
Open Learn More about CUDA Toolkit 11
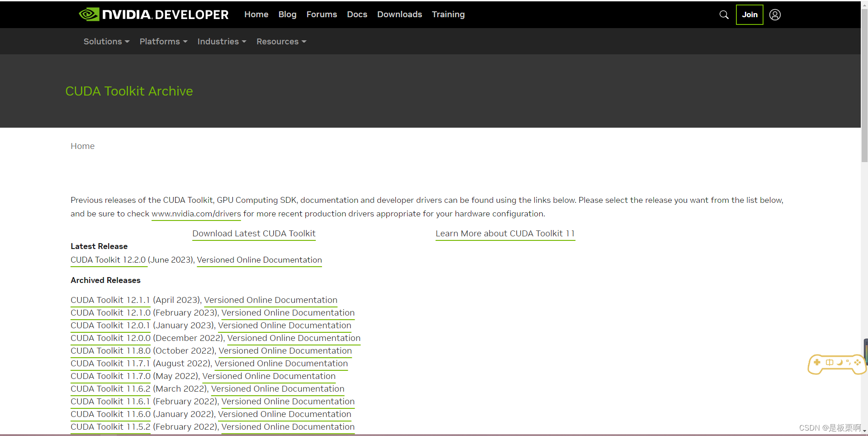click(505, 234)
